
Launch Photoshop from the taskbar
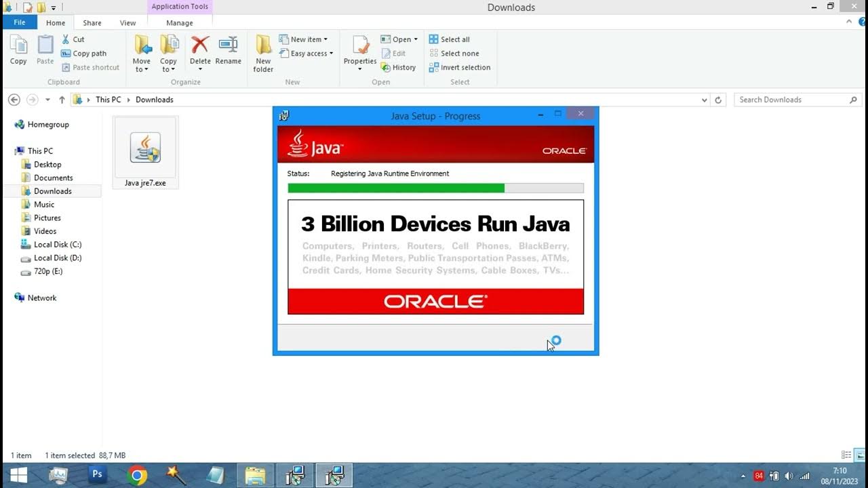97,475
